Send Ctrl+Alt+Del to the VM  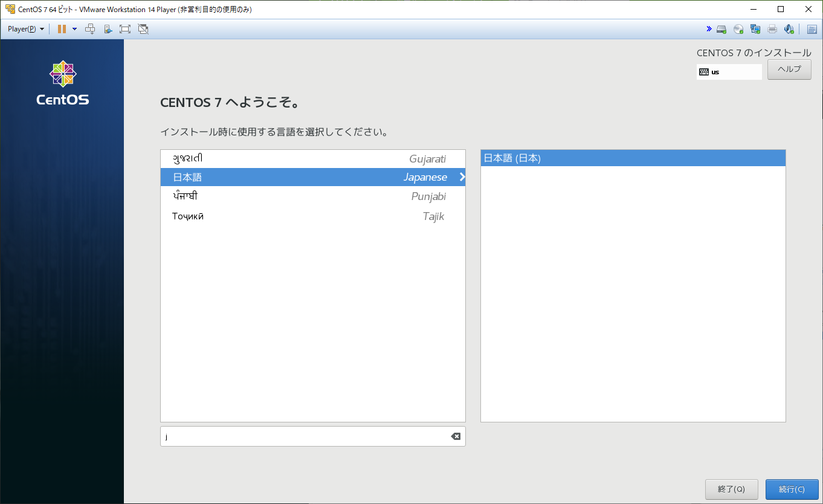tap(90, 29)
